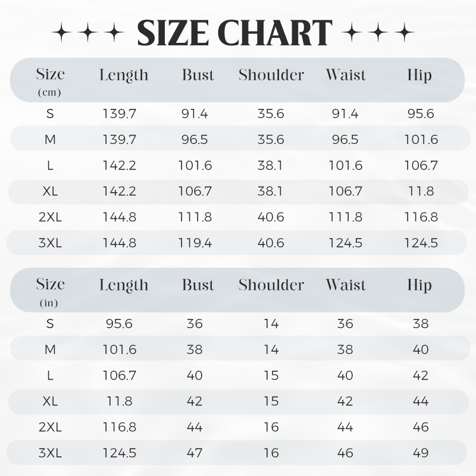476x476 pixels.
Task: Click the M row label in inches table
Action: [50, 350]
